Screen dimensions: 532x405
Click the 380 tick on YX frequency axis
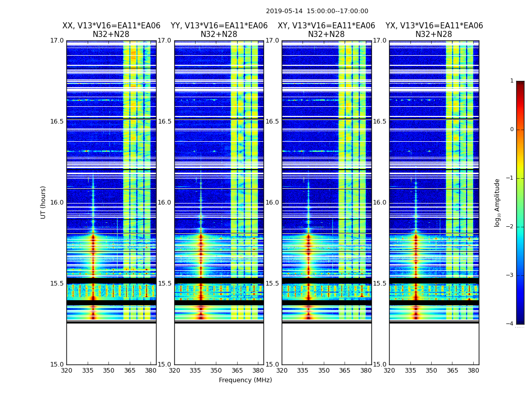pyautogui.click(x=473, y=371)
